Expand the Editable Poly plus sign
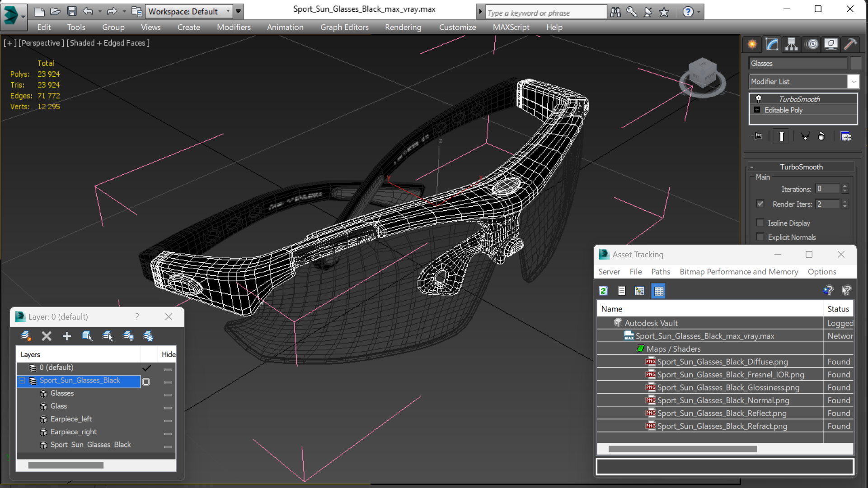 click(x=757, y=110)
